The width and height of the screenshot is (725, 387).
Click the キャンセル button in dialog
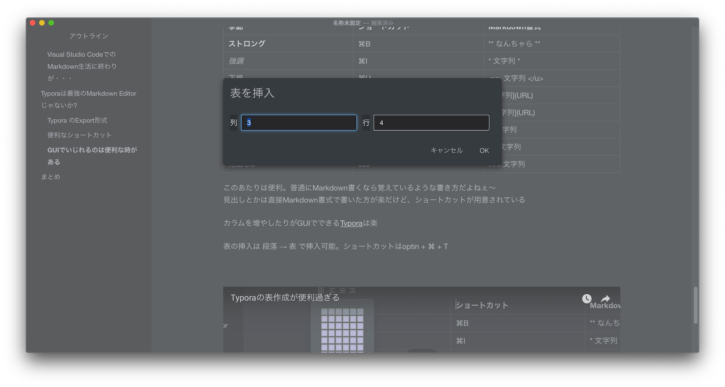(x=446, y=150)
